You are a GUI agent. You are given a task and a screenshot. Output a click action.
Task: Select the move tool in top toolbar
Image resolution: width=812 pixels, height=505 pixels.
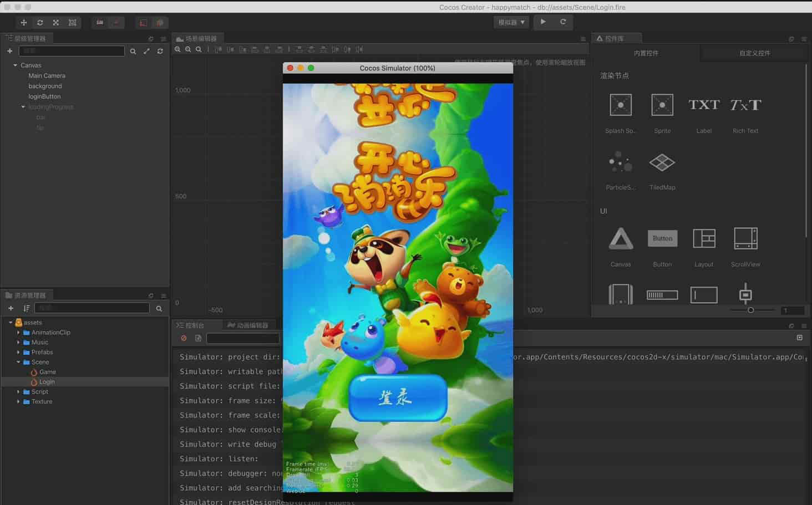click(23, 23)
